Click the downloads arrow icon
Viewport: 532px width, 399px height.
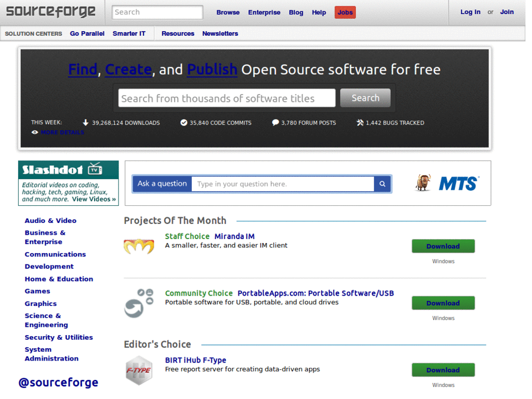86,124
